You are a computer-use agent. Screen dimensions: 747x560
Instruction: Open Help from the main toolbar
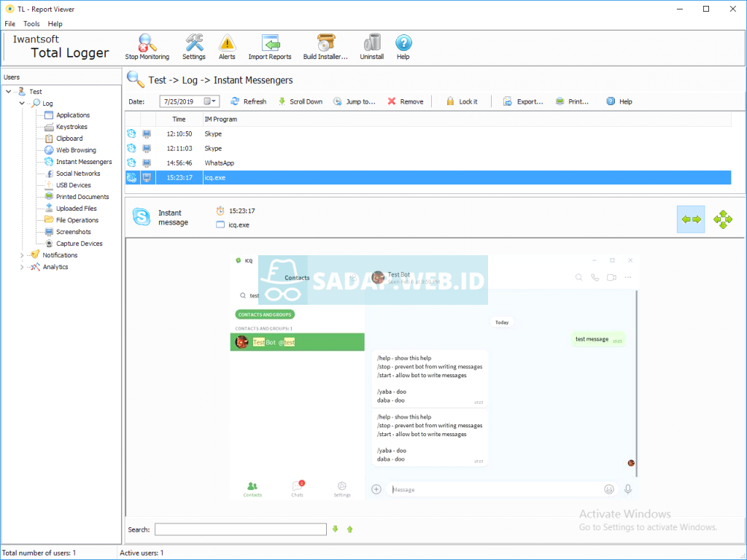(403, 47)
